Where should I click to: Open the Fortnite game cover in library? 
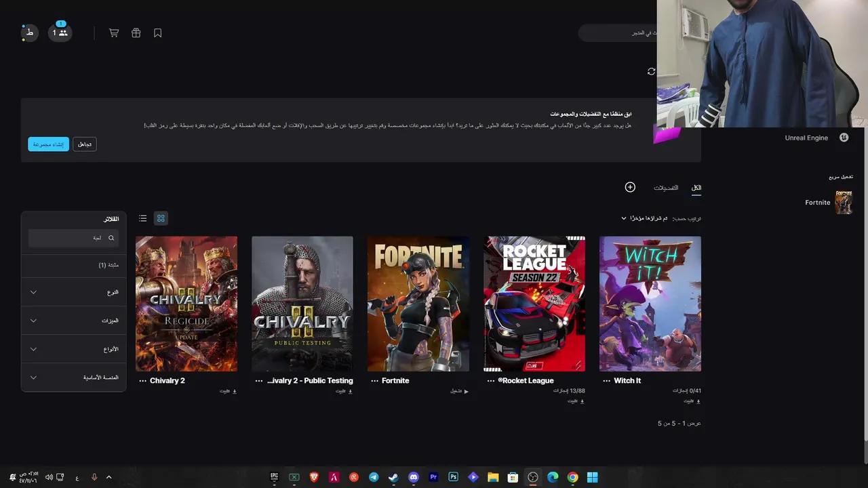click(x=418, y=304)
